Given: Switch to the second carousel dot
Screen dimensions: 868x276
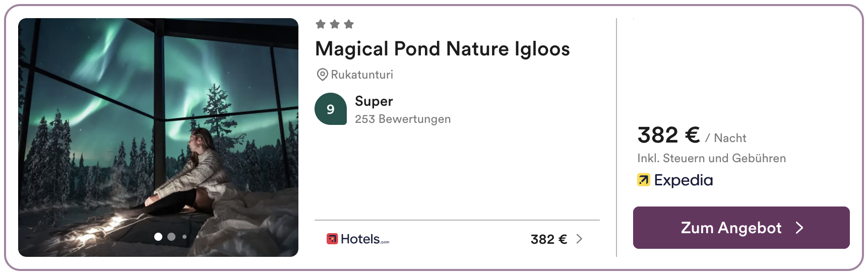Looking at the screenshot, I should pos(171,237).
